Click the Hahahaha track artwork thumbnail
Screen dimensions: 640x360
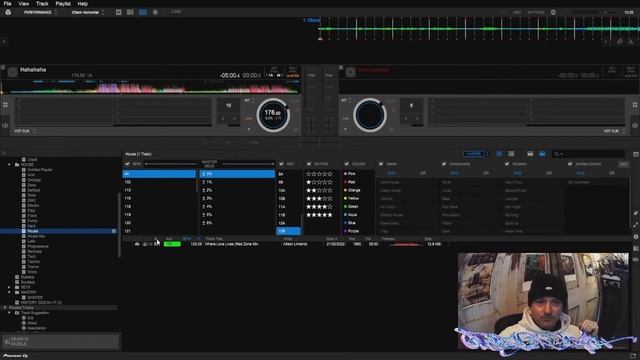[x=12, y=72]
